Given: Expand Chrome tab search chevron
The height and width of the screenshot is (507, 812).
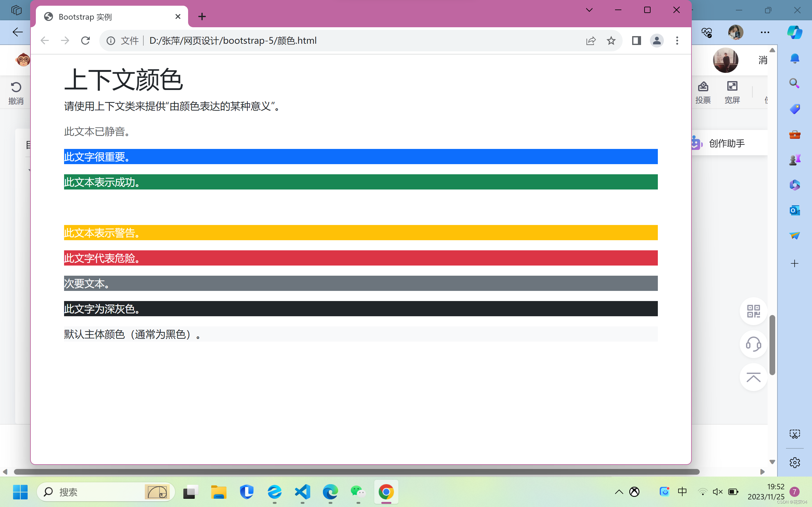Looking at the screenshot, I should tap(589, 10).
